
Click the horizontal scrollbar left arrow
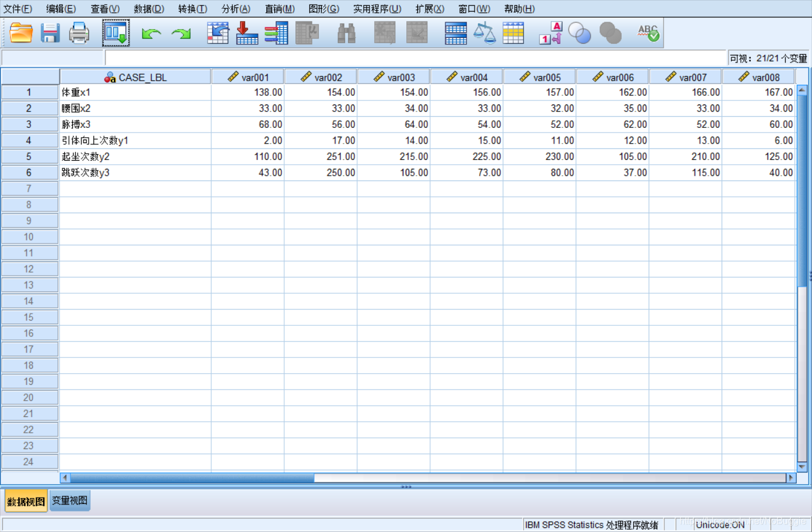(65, 478)
